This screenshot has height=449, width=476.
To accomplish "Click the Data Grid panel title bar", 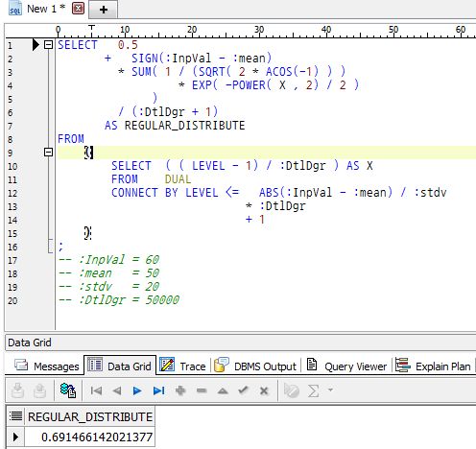I will [x=240, y=343].
